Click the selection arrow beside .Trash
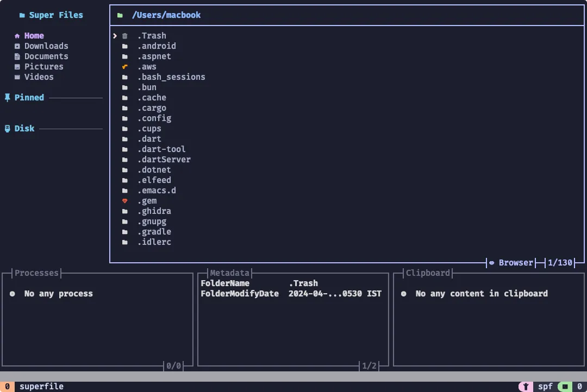Image resolution: width=587 pixels, height=392 pixels. [114, 35]
